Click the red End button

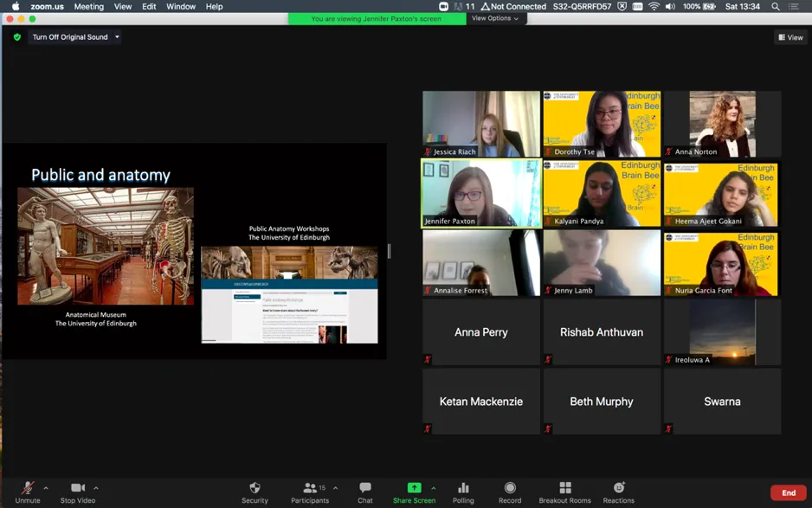[788, 492]
